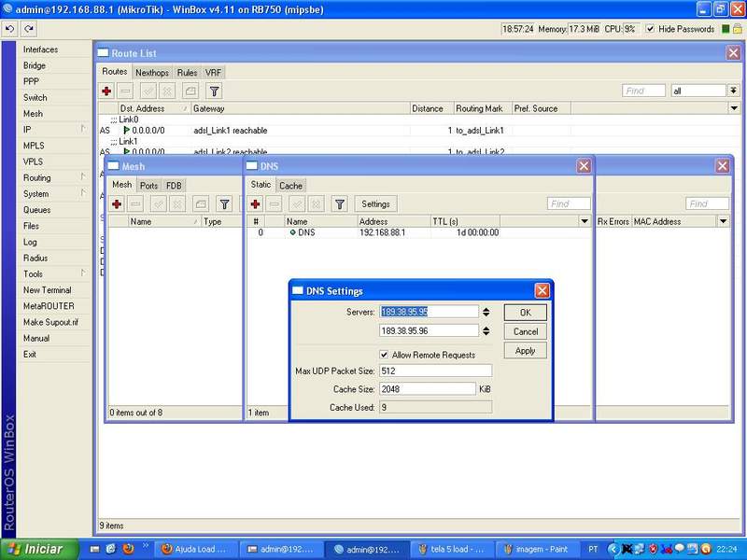Image resolution: width=747 pixels, height=560 pixels.
Task: Open the 'all' dropdown in Route List
Action: click(x=733, y=91)
